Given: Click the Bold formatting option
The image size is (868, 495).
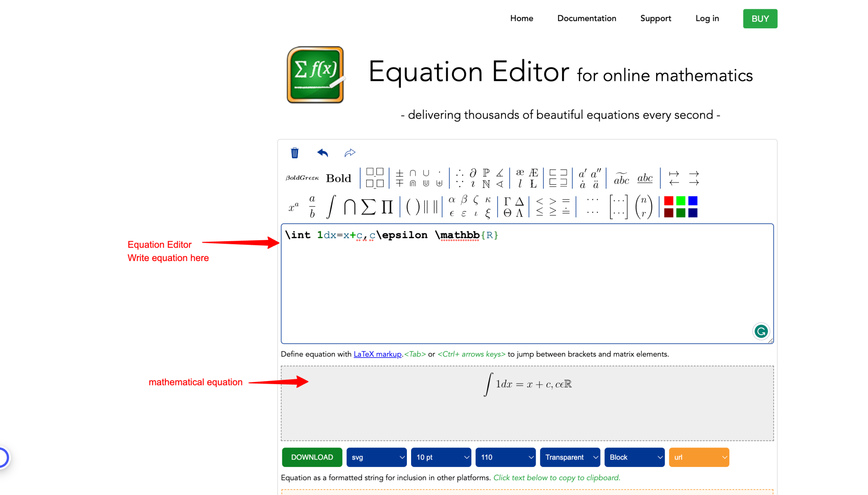Looking at the screenshot, I should click(338, 178).
